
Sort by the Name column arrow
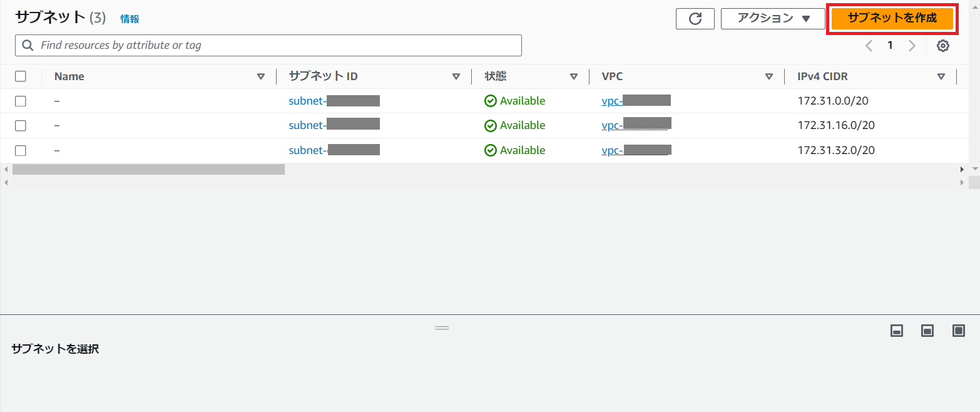coord(261,76)
